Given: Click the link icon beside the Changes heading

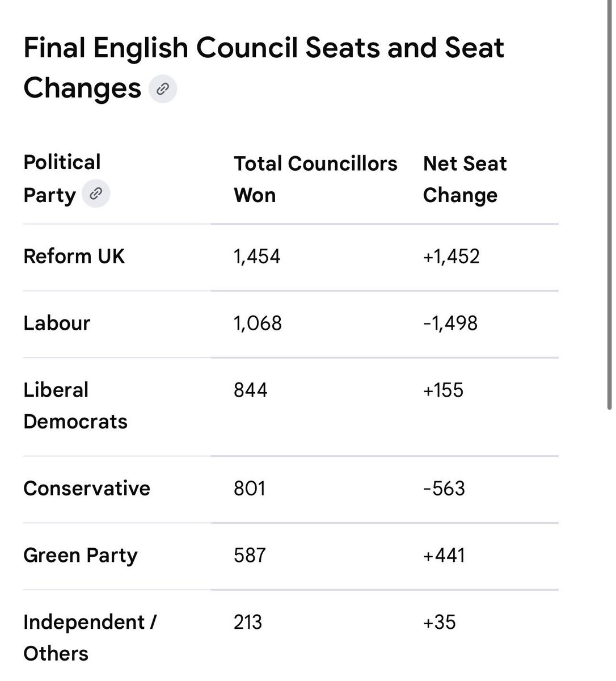Looking at the screenshot, I should 163,89.
